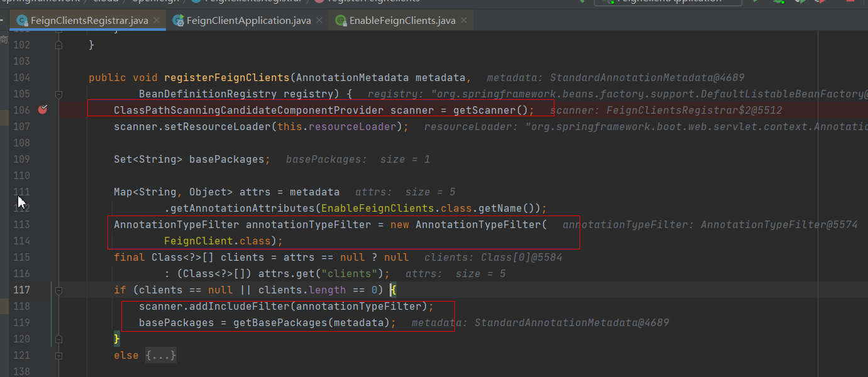868x377 pixels.
Task: Click inline hint 'annotationTypeFilter: AnnotationTypeFilter@5574'
Action: [710, 225]
